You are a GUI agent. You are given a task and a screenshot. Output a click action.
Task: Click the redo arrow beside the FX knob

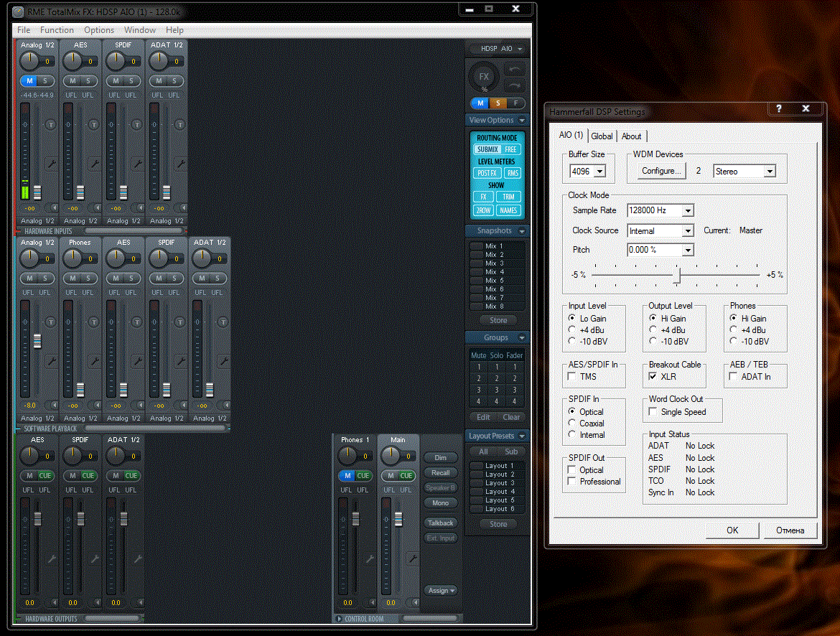tap(515, 85)
